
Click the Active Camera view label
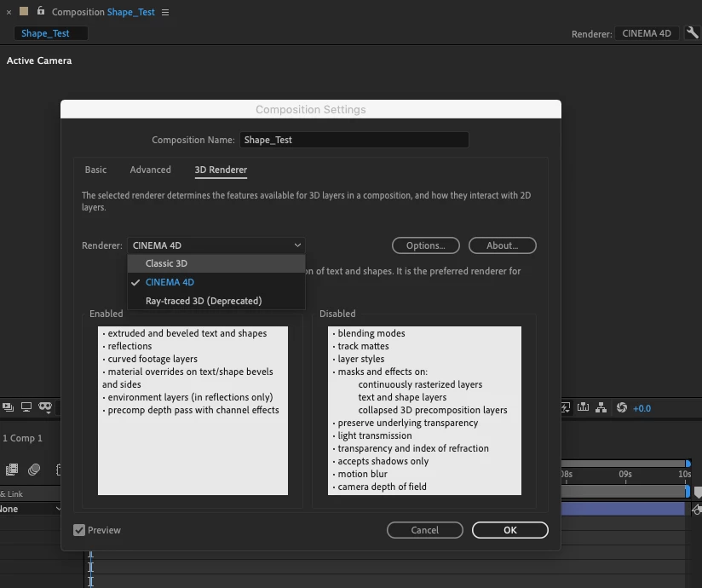tap(39, 61)
